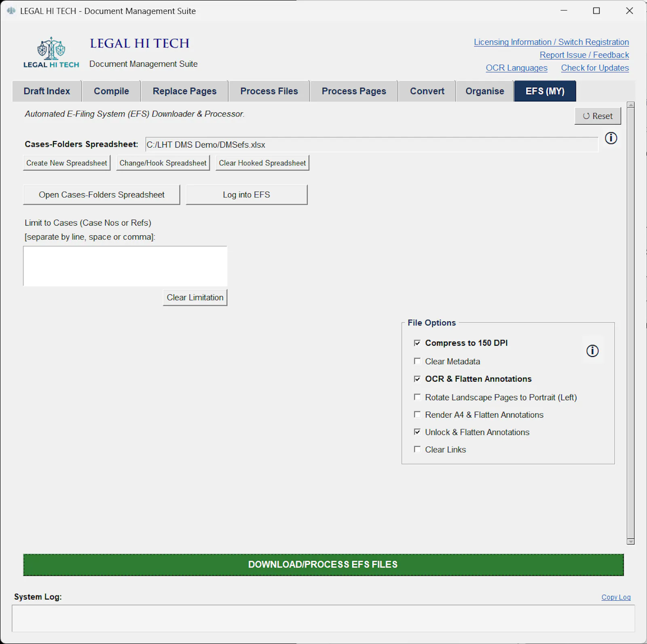This screenshot has height=644, width=647.
Task: Click the vertical scrollbar up arrow
Action: [x=630, y=105]
